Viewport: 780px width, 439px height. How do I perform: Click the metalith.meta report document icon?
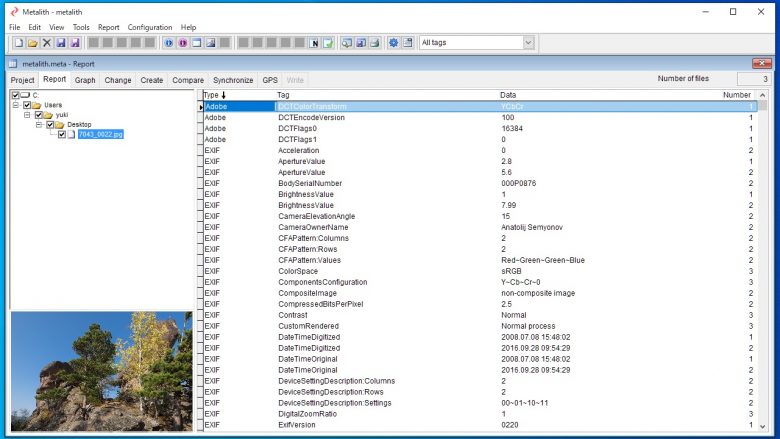pos(13,64)
